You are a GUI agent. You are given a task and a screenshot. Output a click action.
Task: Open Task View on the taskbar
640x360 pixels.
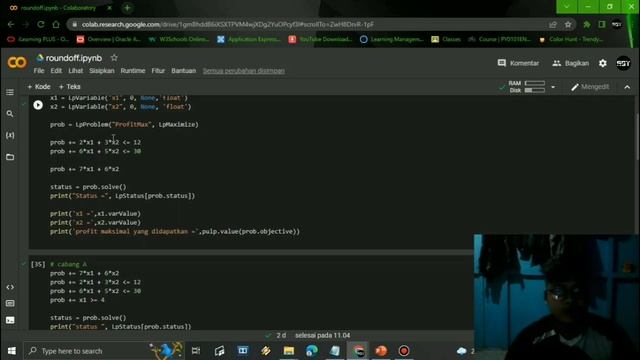(x=196, y=351)
